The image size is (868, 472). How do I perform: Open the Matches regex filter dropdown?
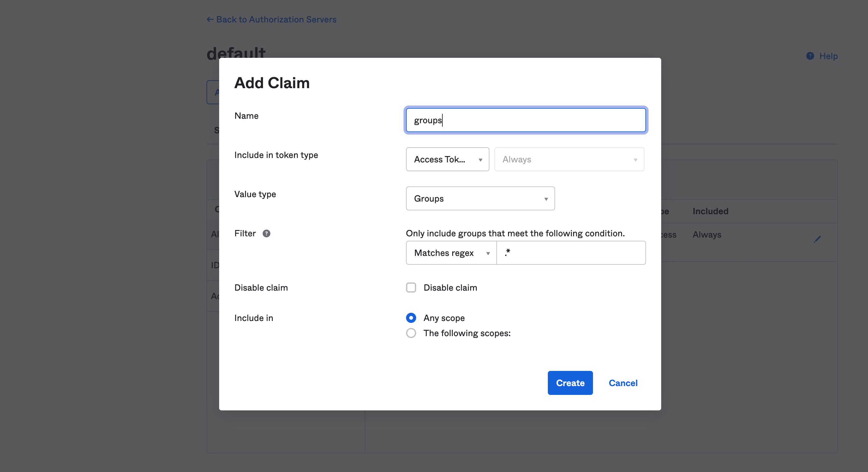click(451, 253)
